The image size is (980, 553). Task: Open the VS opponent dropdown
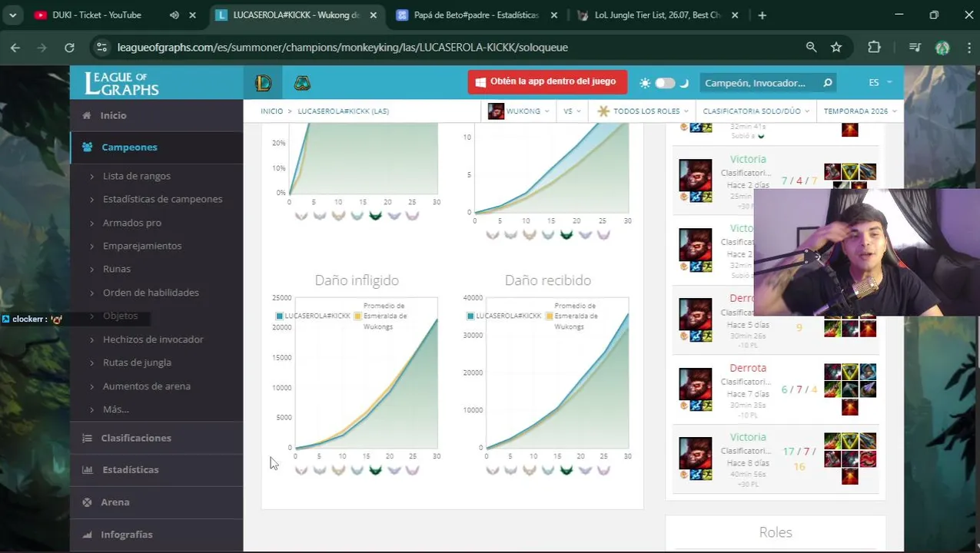tap(572, 111)
